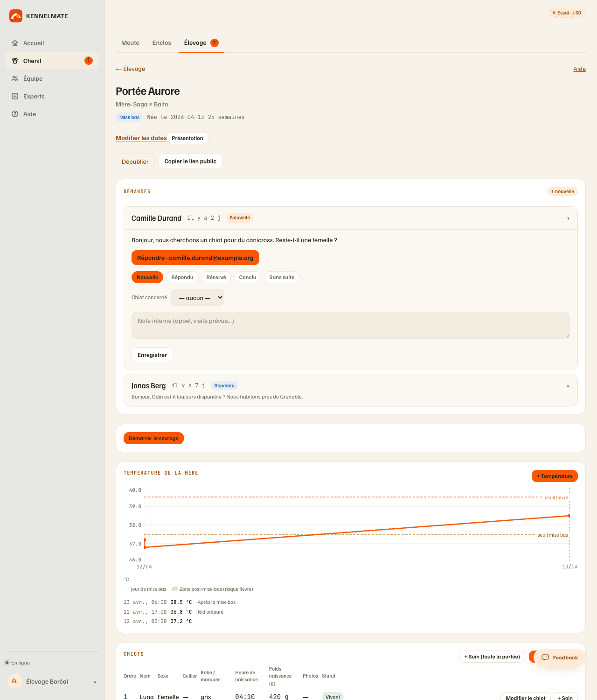
Task: Click the Essai · J-30 trial badge
Action: click(567, 13)
